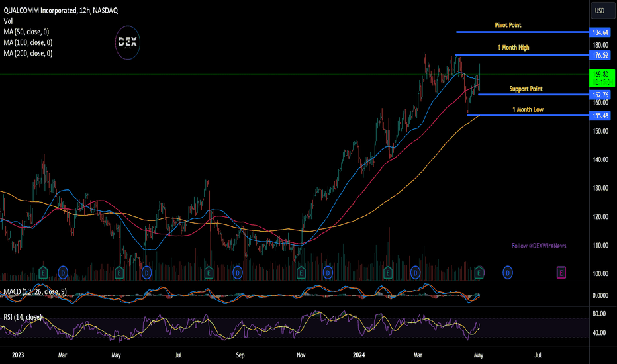Select the late-August 2023 dividend D marker
The width and height of the screenshot is (617, 364).
pyautogui.click(x=237, y=272)
